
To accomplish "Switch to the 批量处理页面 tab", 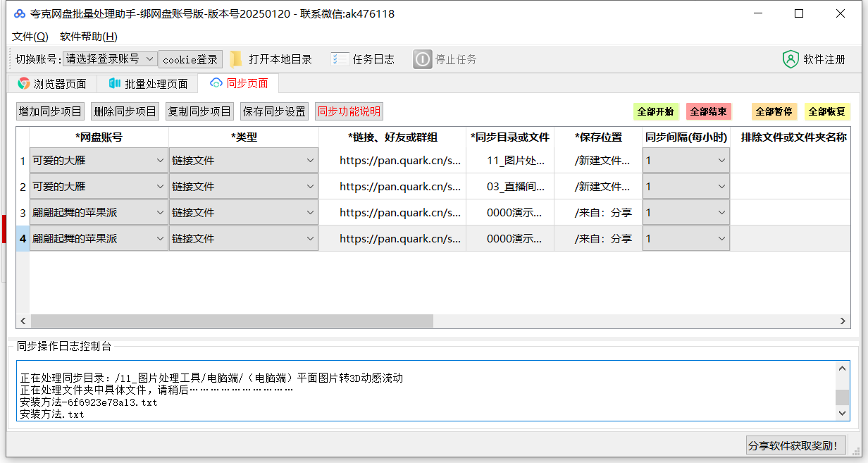I will pyautogui.click(x=147, y=83).
